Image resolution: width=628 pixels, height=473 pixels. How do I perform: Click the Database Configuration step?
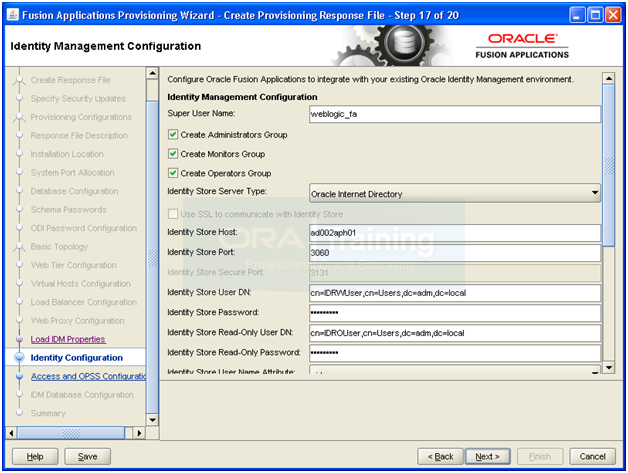click(x=74, y=191)
